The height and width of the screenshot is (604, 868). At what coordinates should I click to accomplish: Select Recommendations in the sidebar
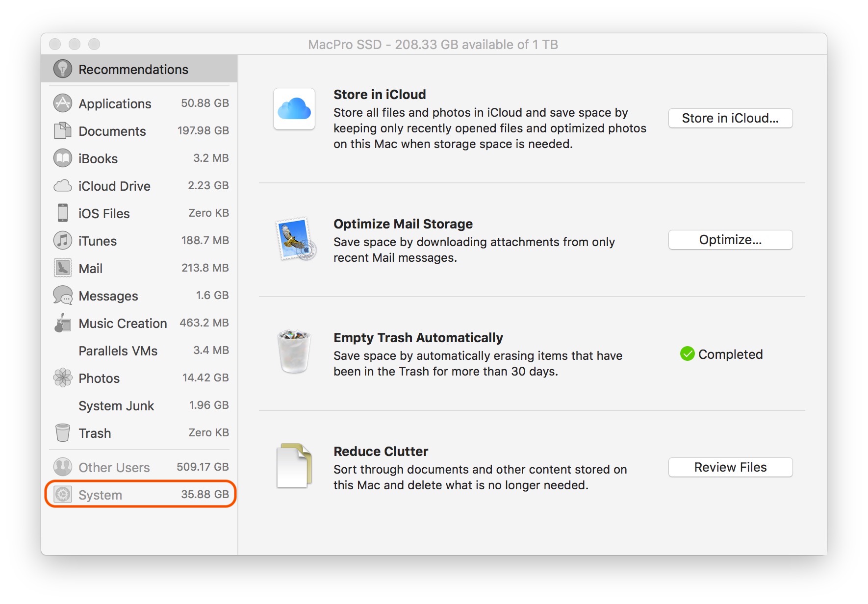coord(139,69)
